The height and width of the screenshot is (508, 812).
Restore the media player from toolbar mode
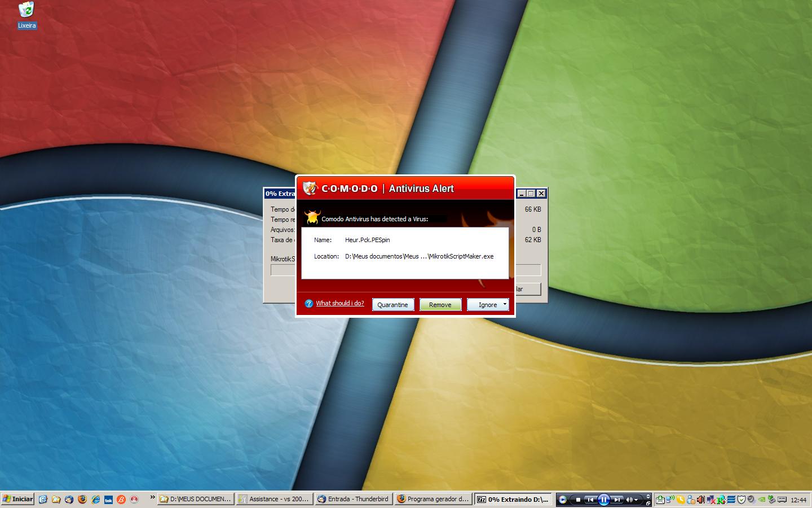coord(648,503)
